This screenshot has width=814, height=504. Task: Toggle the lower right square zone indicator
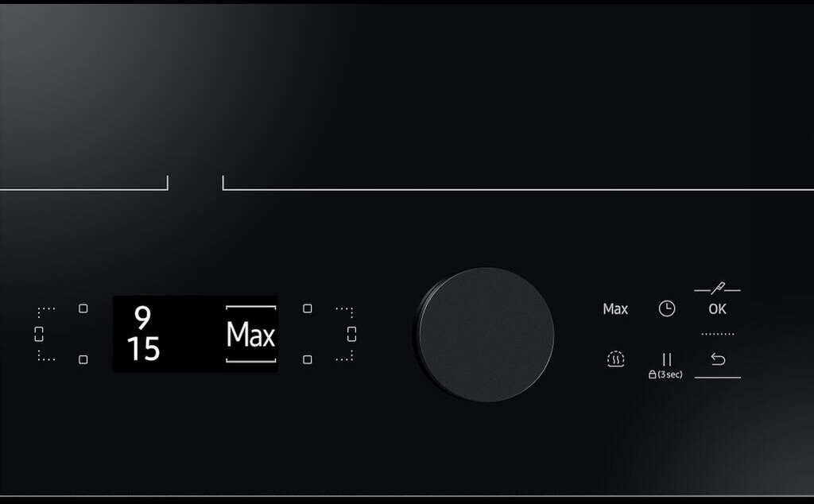308,359
